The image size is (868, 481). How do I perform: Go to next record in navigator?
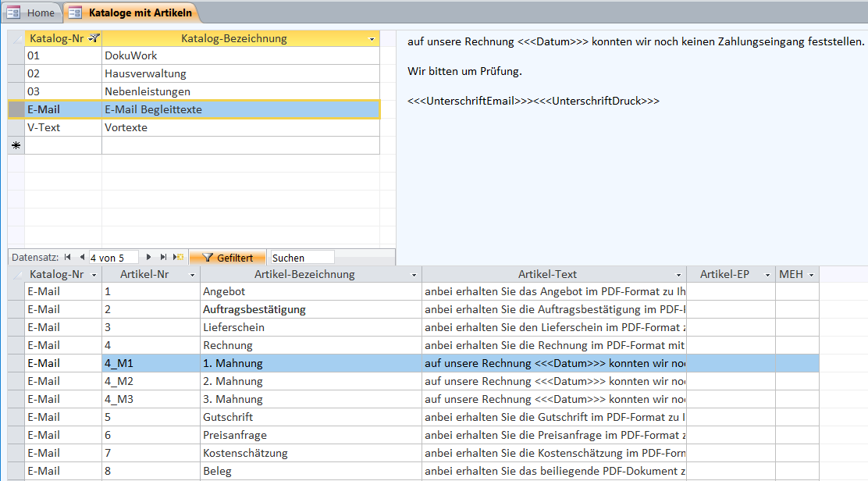click(149, 257)
